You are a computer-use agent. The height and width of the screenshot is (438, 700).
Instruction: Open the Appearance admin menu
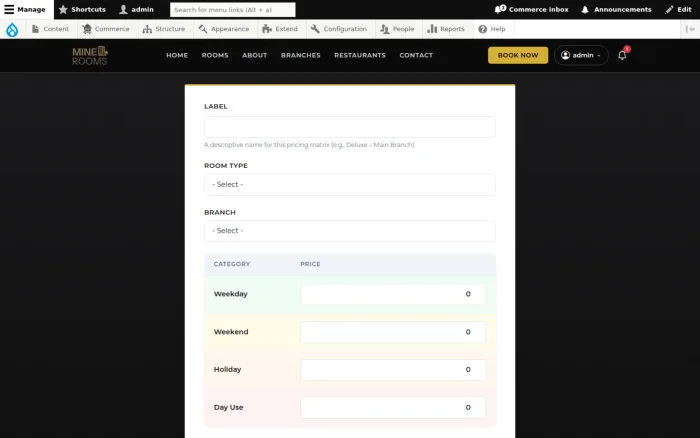click(x=224, y=29)
